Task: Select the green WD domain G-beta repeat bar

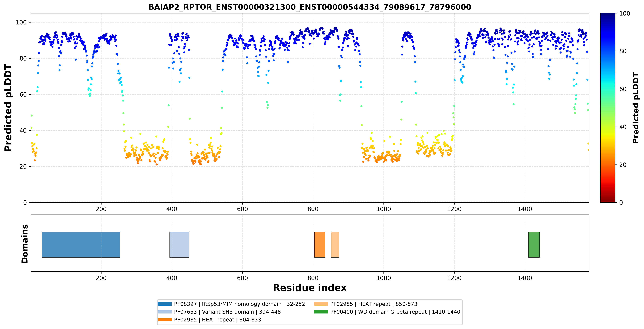Action: coord(534,244)
